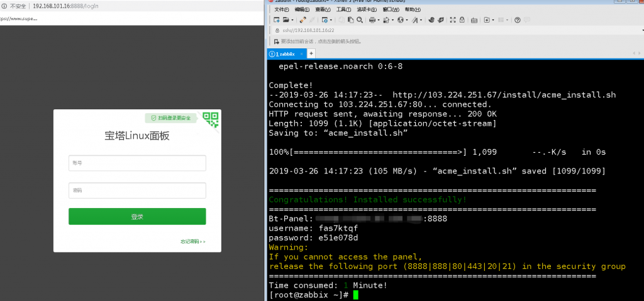The image size is (644, 301).
Task: Expand the file transfer dropdown arrow
Action: pos(392,19)
